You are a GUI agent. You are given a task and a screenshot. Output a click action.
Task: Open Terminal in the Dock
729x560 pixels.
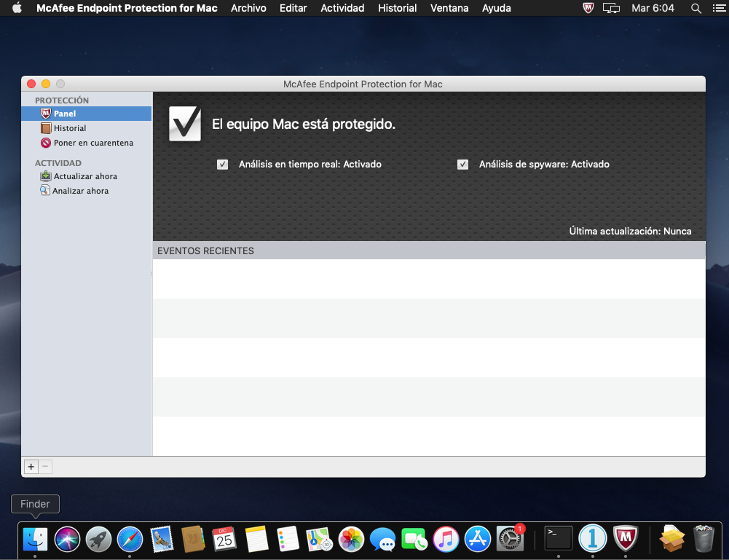click(559, 540)
